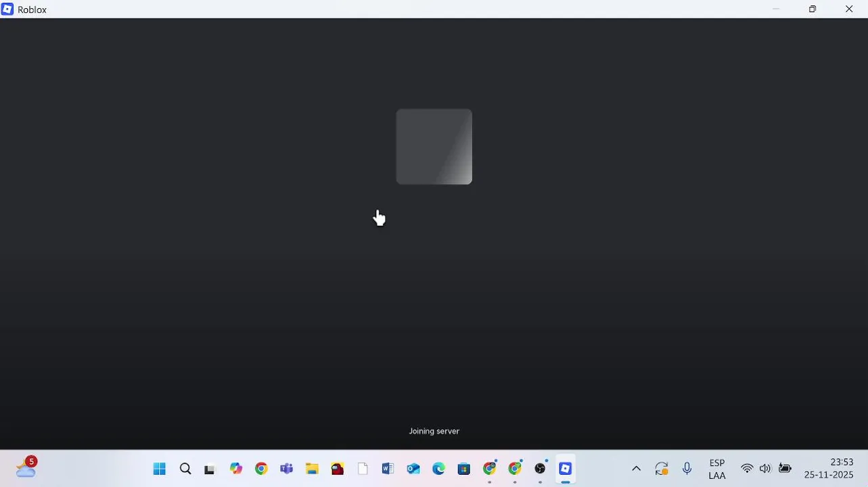Open the weather widget with badge 5

coord(26,467)
